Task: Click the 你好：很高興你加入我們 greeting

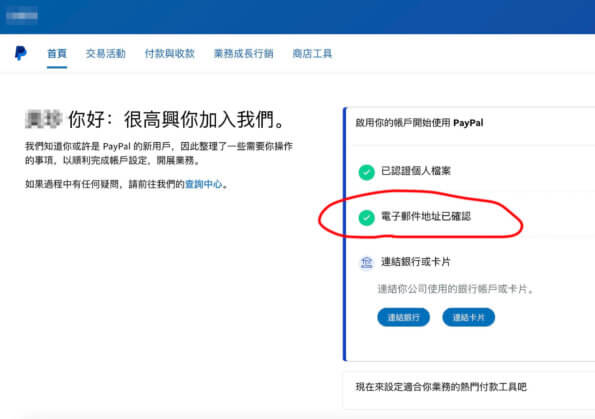Action: [x=176, y=120]
